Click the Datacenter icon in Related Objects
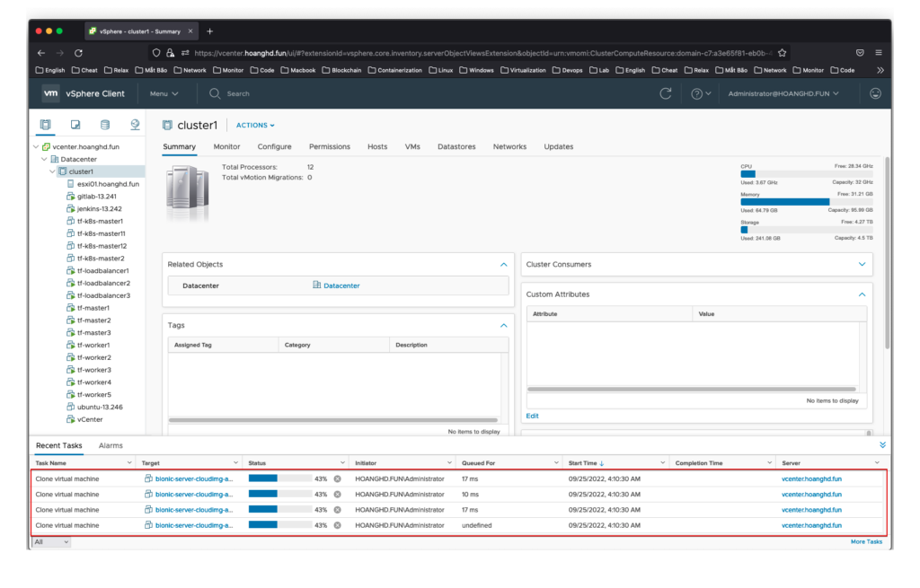This screenshot has width=920, height=588. point(317,285)
